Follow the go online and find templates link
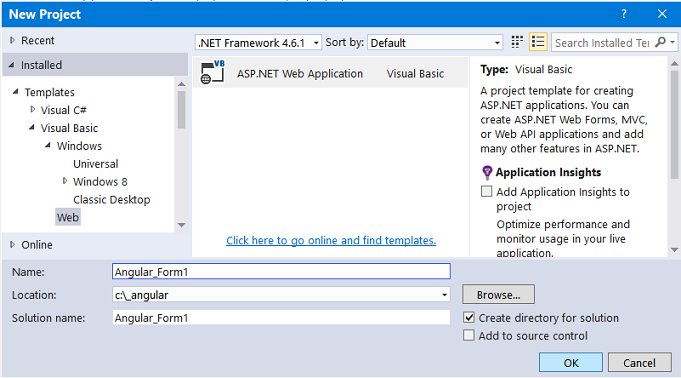 pos(331,240)
